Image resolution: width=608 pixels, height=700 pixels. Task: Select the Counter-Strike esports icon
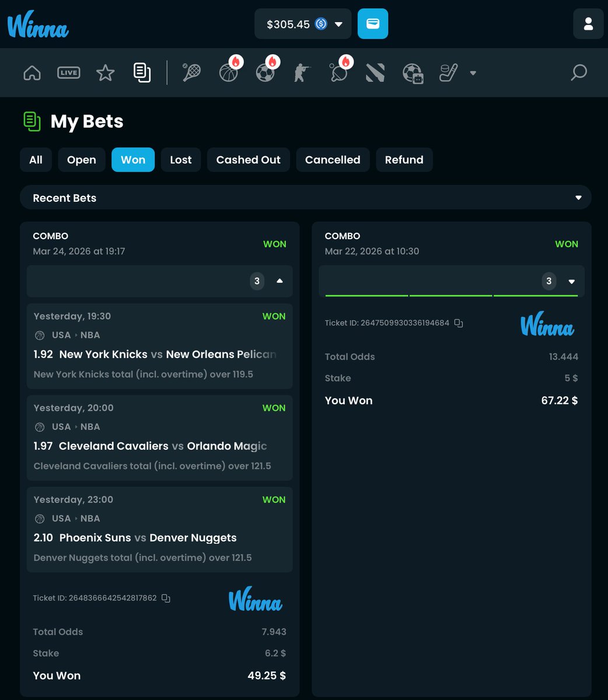pyautogui.click(x=302, y=72)
